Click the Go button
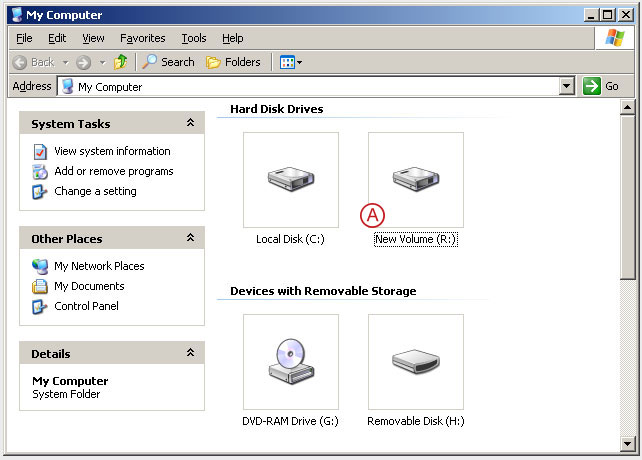The height and width of the screenshot is (460, 642). [602, 87]
